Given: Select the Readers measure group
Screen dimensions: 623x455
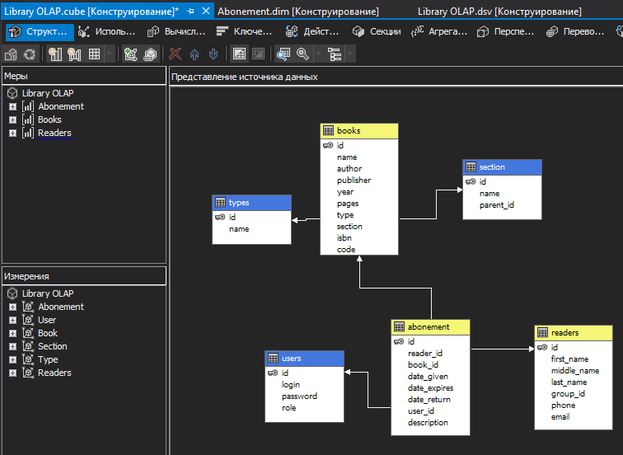Looking at the screenshot, I should [x=54, y=133].
